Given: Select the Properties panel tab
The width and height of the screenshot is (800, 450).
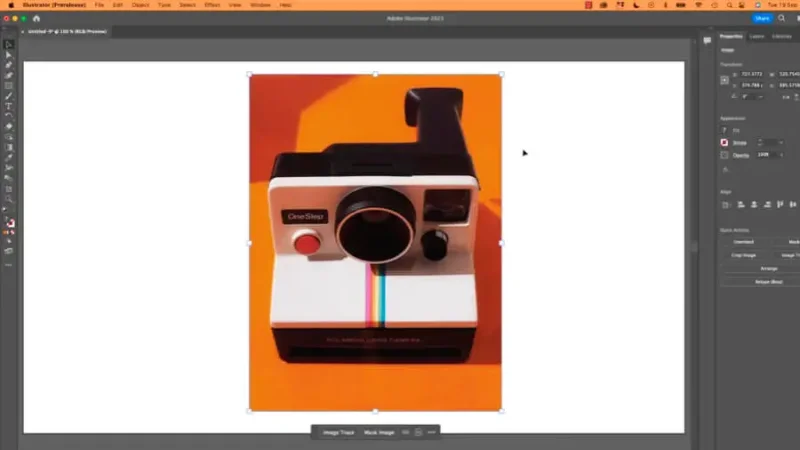Looking at the screenshot, I should click(731, 37).
